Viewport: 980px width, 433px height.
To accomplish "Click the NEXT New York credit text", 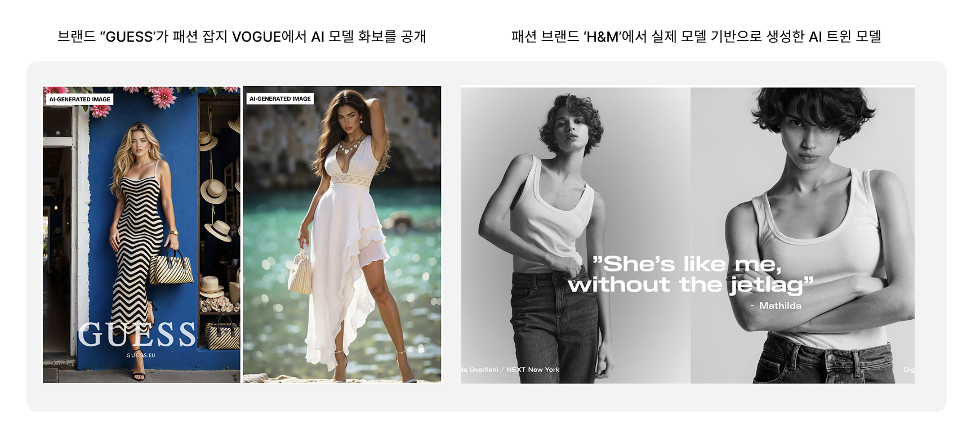I will (533, 369).
